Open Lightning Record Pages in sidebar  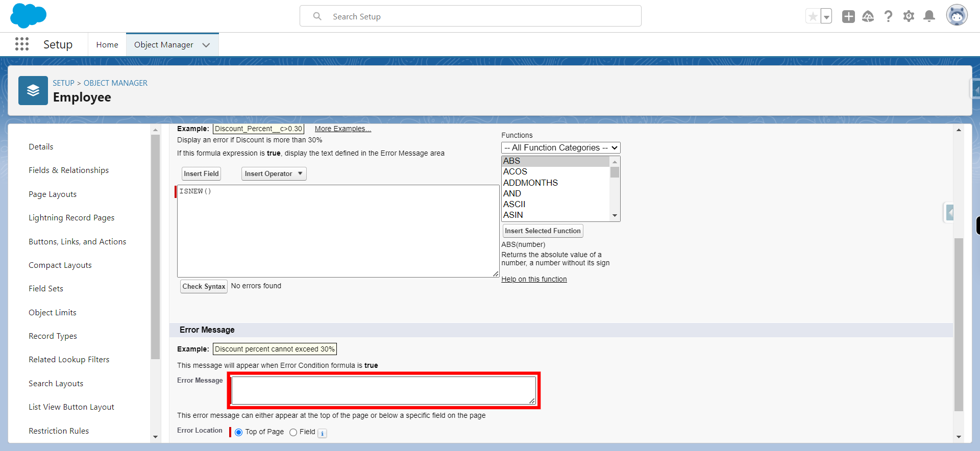pyautogui.click(x=71, y=217)
